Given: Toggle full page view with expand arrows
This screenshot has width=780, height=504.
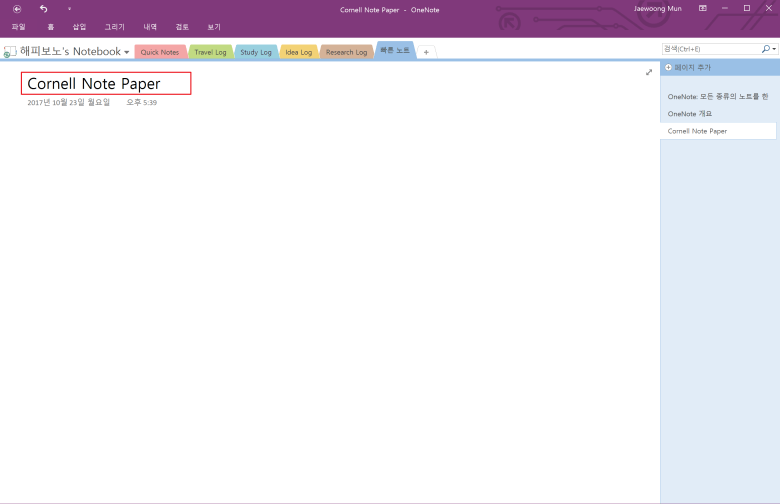Looking at the screenshot, I should tap(649, 72).
